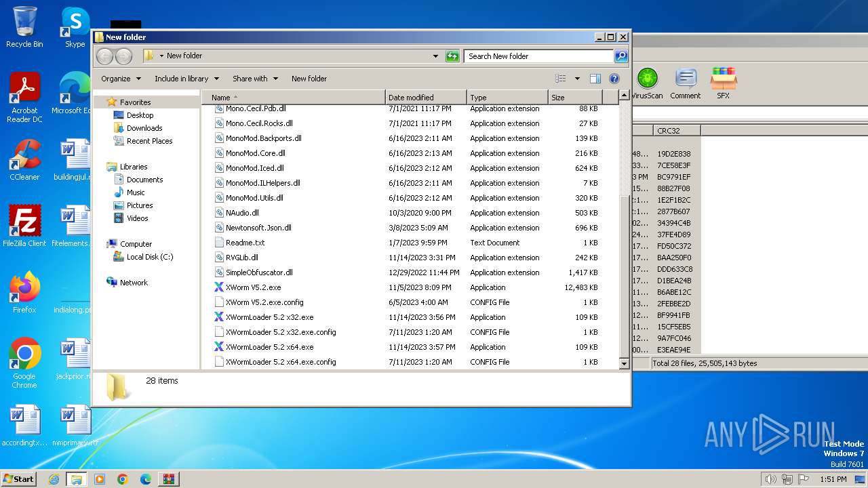Click the Search New folder field
Image resolution: width=868 pixels, height=488 pixels.
539,56
